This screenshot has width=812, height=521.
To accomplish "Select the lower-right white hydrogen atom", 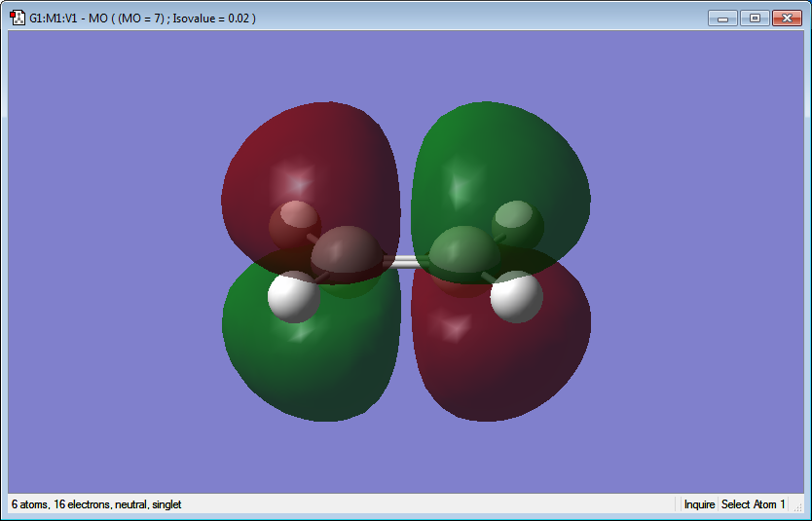I will [516, 297].
